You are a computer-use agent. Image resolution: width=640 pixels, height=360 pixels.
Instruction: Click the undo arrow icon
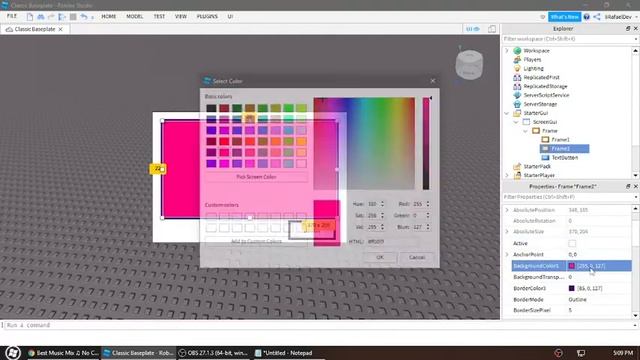84,17
